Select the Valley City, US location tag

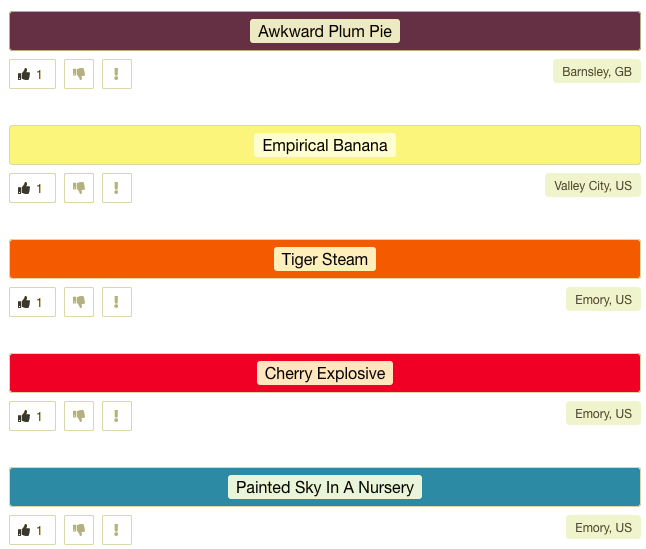point(592,185)
